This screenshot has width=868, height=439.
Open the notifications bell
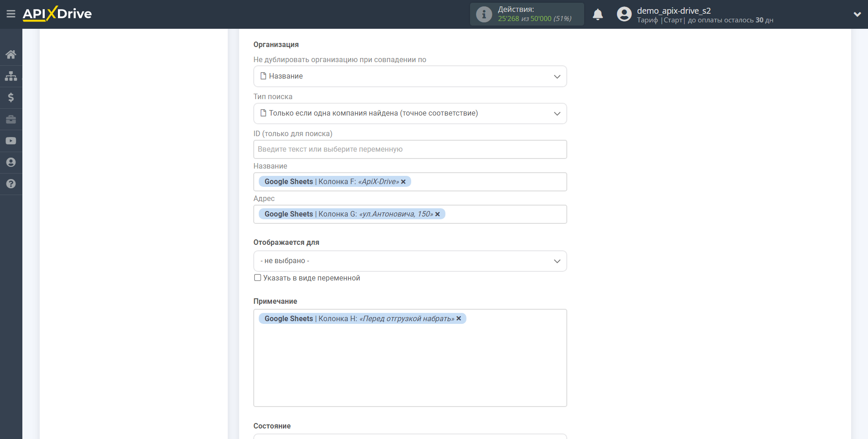click(x=598, y=14)
